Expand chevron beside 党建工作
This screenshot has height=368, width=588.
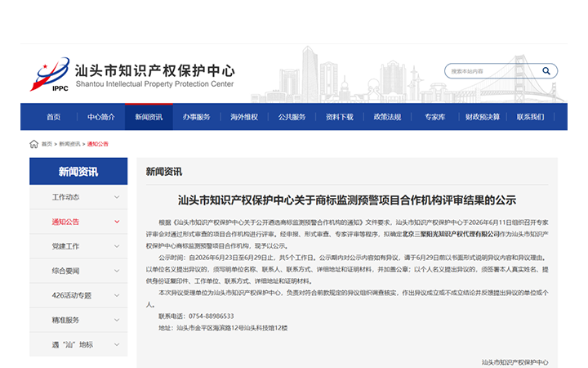pyautogui.click(x=117, y=246)
